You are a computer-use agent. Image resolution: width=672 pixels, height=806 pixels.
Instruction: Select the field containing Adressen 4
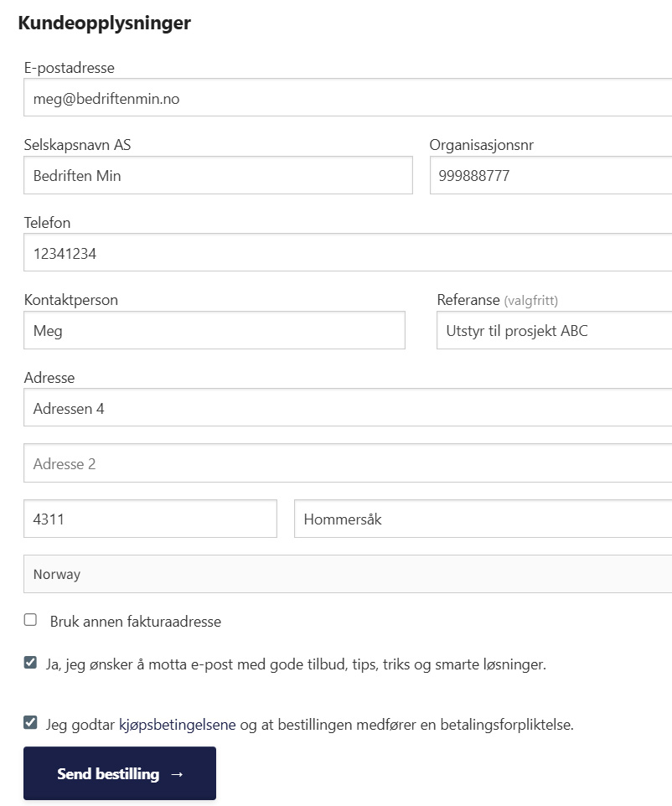pos(348,408)
